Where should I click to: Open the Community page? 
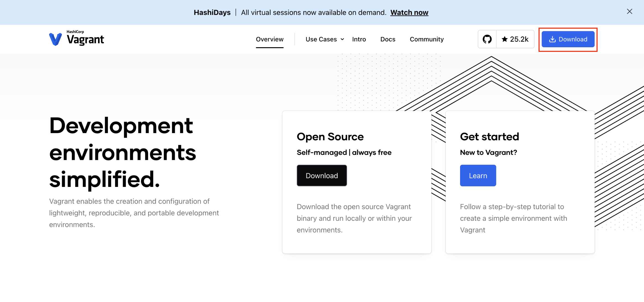click(x=427, y=39)
